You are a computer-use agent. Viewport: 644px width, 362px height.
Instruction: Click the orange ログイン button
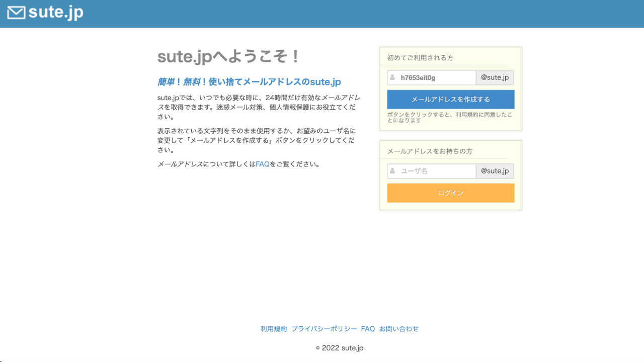click(x=451, y=193)
